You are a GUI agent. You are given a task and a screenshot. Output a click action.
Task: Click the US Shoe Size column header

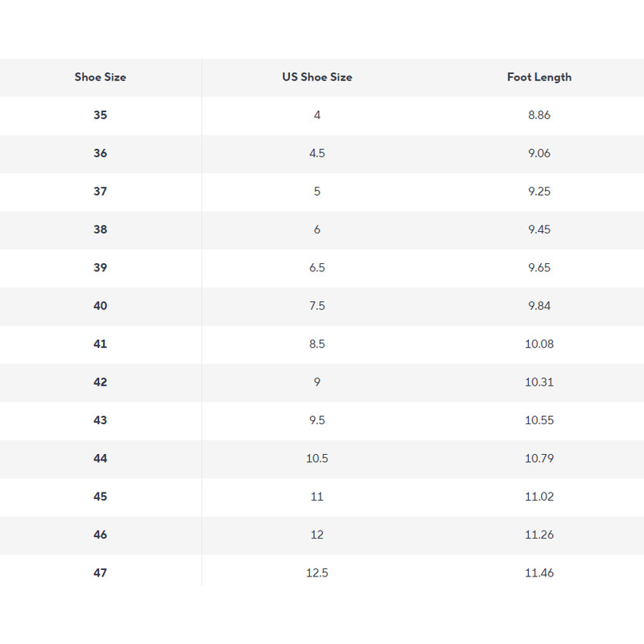point(317,77)
